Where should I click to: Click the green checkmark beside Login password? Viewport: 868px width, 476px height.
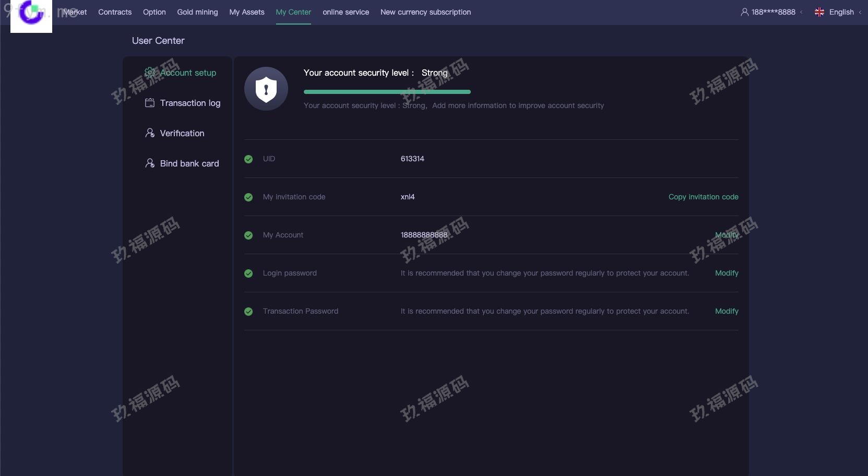pos(248,273)
